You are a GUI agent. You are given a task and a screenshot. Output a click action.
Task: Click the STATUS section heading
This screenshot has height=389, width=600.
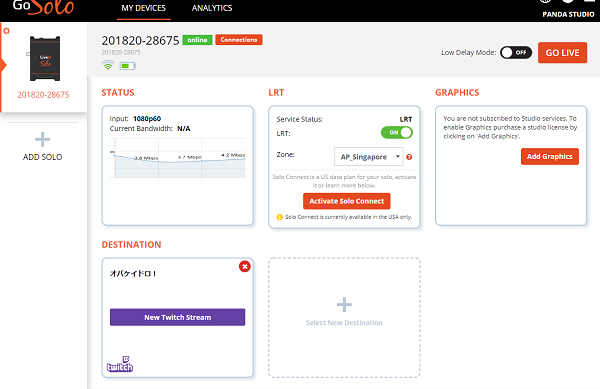click(x=118, y=93)
